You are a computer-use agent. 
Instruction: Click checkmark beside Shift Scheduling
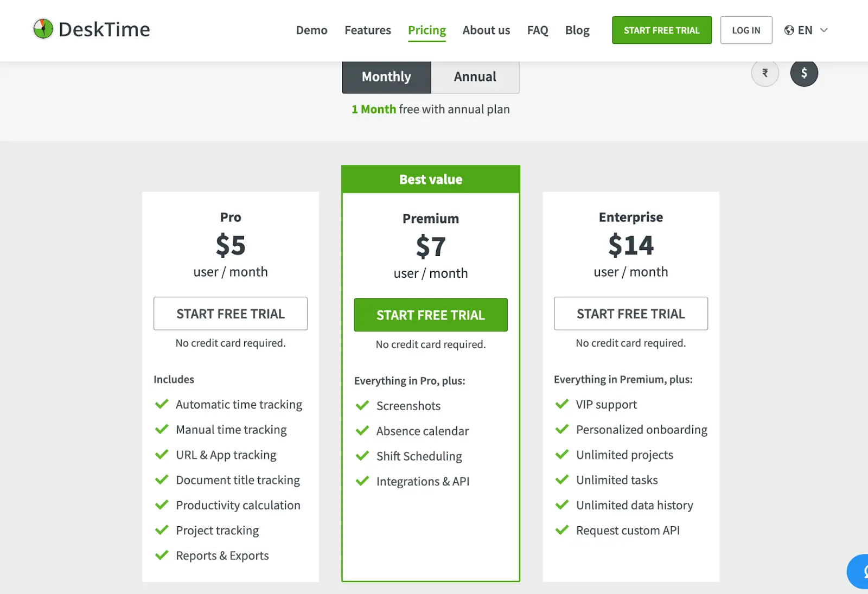click(362, 456)
